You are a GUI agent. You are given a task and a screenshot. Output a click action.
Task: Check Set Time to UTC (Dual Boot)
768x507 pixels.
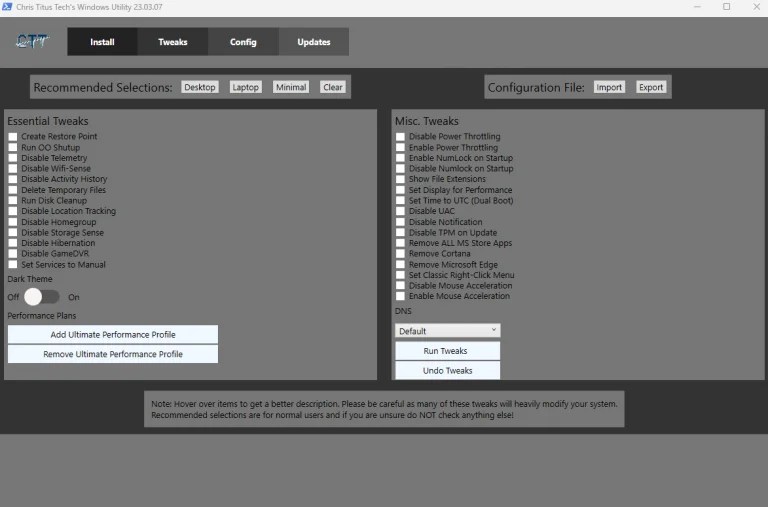coord(401,200)
